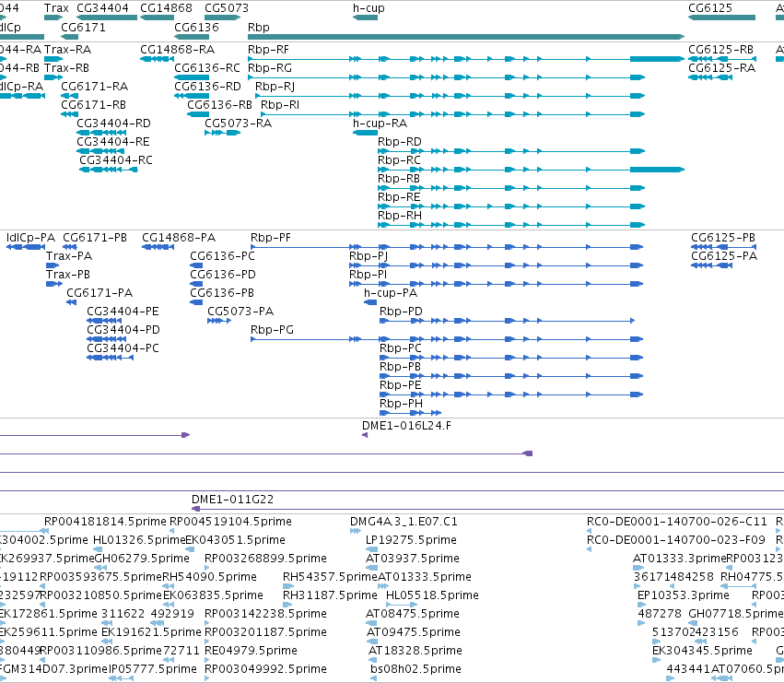Click the Trax-PB protein label

click(x=68, y=275)
